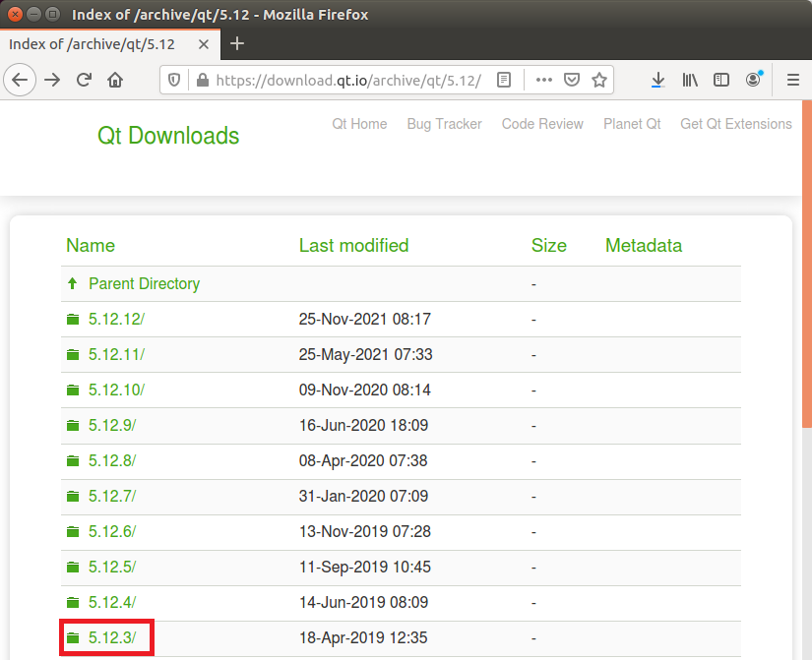Bookmark this page with the star
This screenshot has height=660, width=812.
click(x=599, y=80)
